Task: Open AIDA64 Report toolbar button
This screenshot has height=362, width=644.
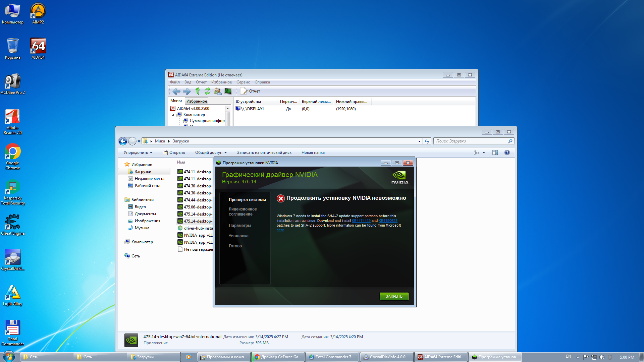Action: [x=251, y=91]
